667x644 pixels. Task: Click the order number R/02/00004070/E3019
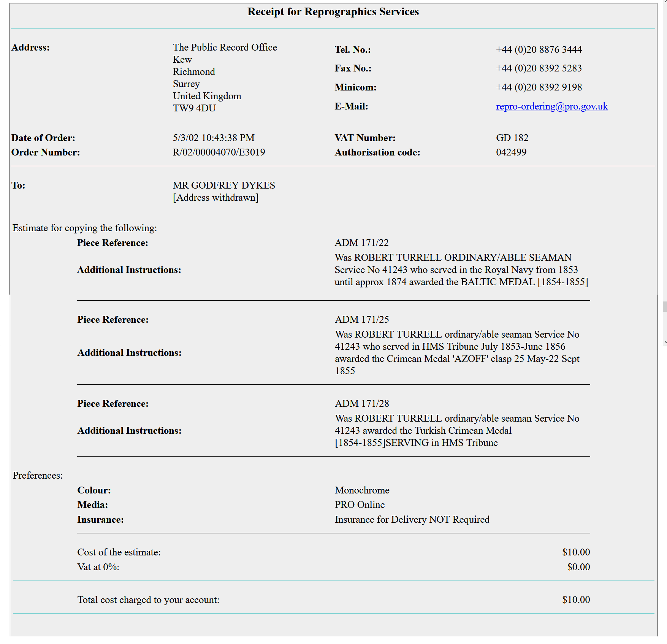219,152
